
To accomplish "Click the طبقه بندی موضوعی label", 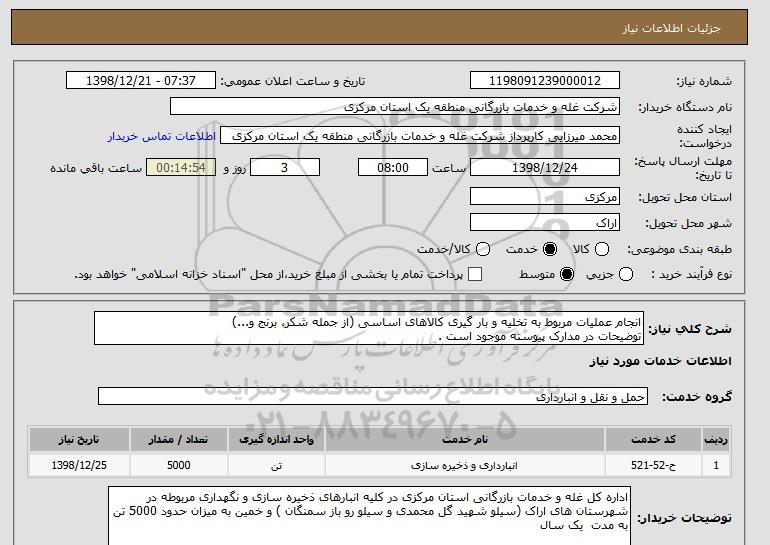I will click(679, 249).
